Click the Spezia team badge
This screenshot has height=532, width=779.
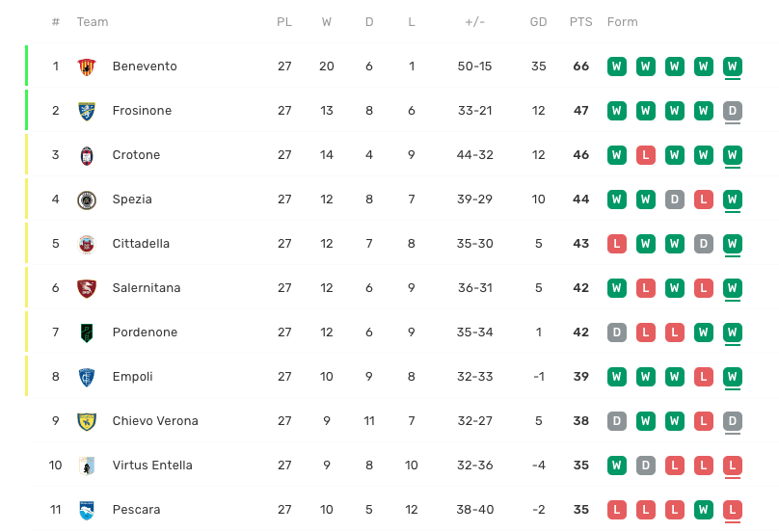(x=87, y=199)
